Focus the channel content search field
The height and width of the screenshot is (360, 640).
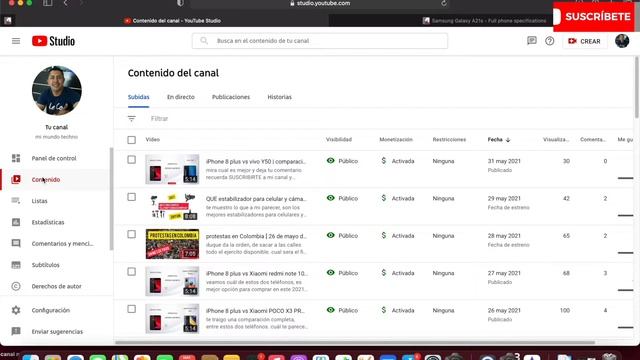click(320, 41)
